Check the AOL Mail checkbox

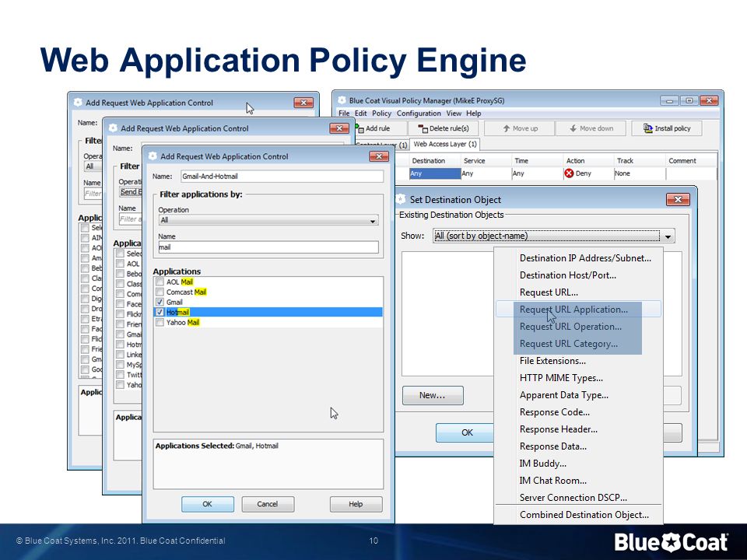pyautogui.click(x=160, y=282)
